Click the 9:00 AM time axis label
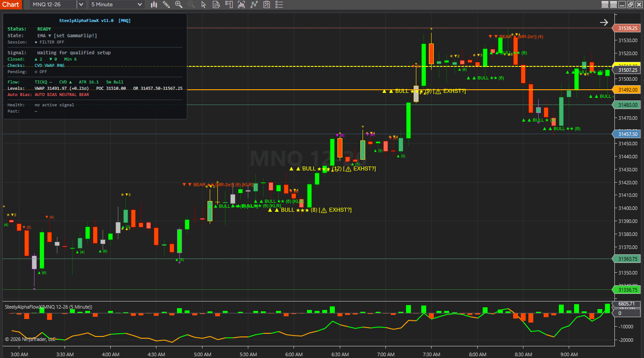Image resolution: width=644 pixels, height=358 pixels. (x=569, y=354)
